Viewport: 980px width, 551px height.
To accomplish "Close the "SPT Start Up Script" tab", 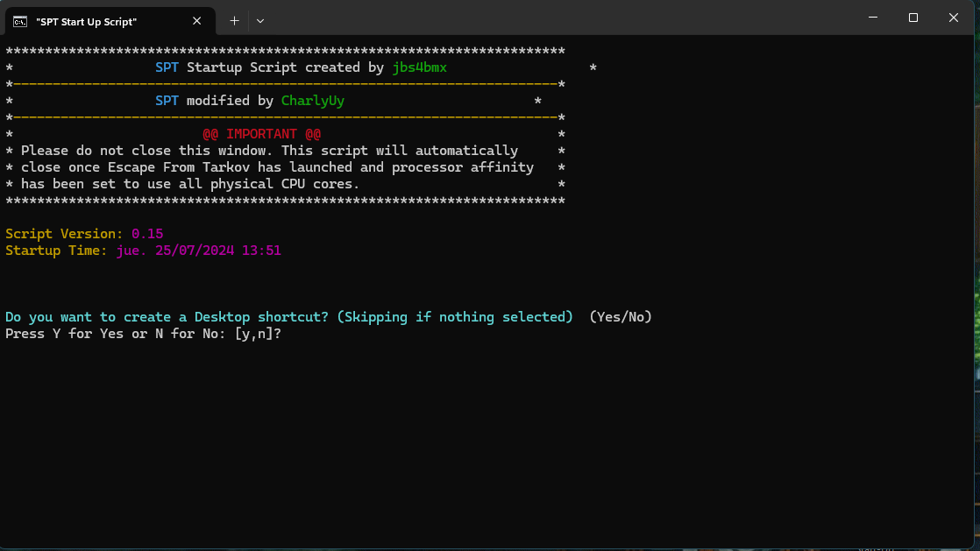I will (x=197, y=21).
